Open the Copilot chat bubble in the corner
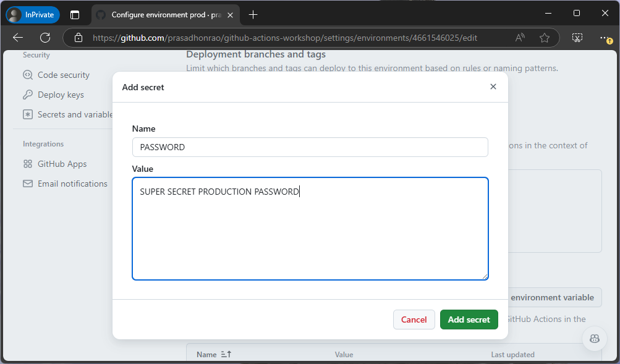This screenshot has width=620, height=364. coord(594,339)
